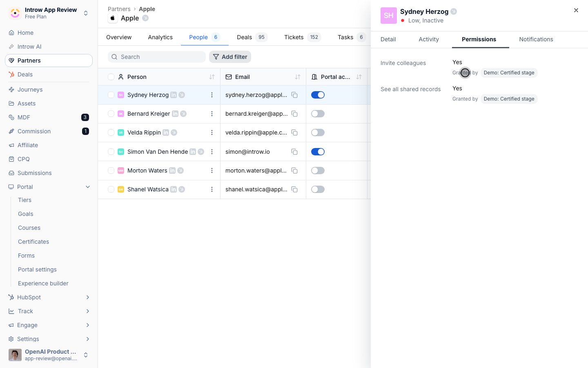Tick the checkbox for Shanel Watsica row
This screenshot has height=368, width=588.
[x=111, y=189]
